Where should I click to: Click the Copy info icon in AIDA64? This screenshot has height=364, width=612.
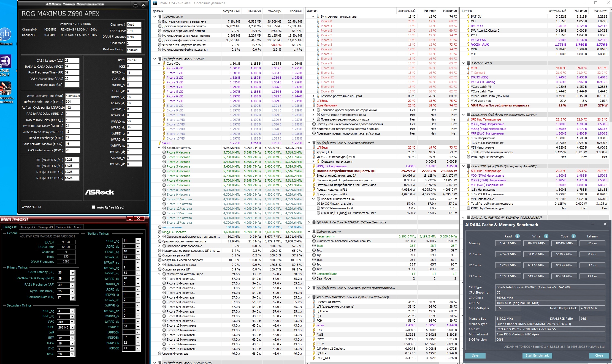[573, 236]
